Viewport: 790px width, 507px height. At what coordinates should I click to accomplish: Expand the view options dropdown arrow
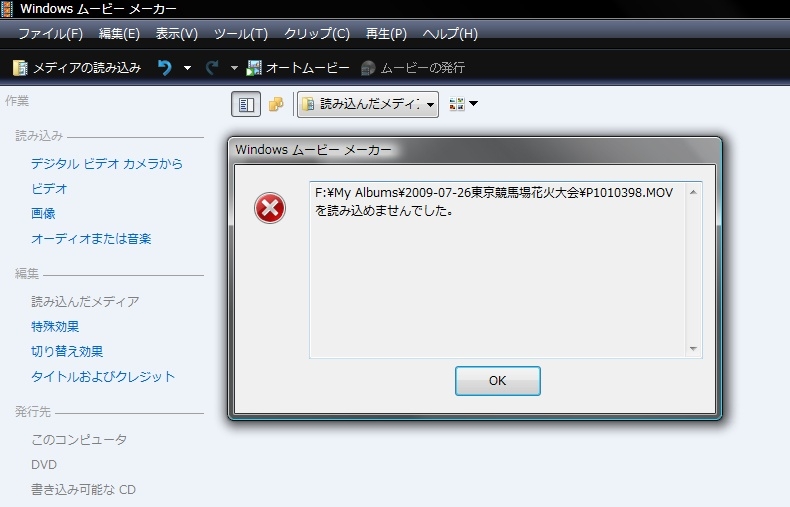(x=474, y=104)
